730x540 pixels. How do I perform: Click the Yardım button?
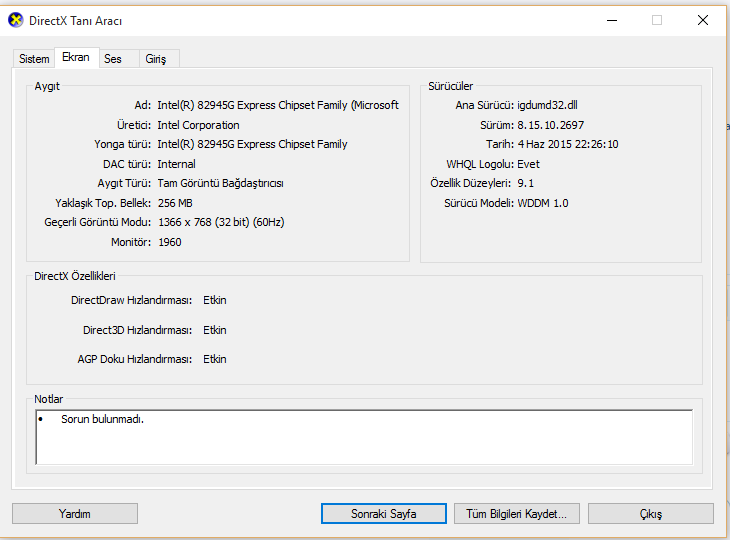pyautogui.click(x=75, y=513)
